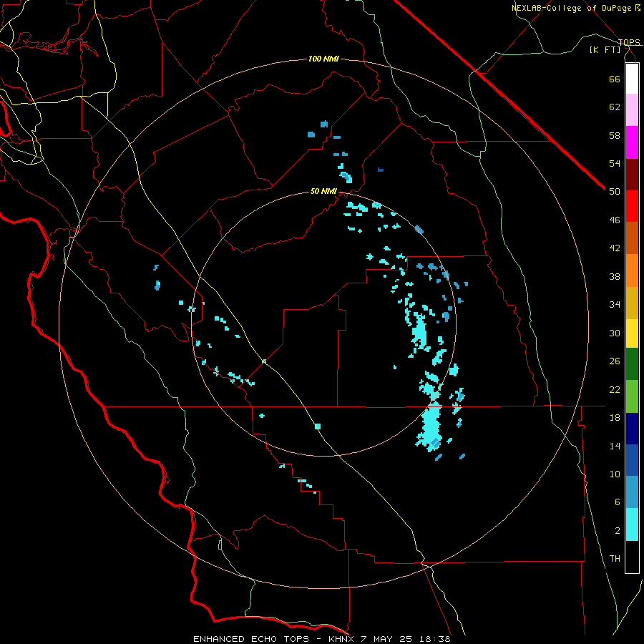Select the magenta 58 kft legend swatch
This screenshot has height=644, width=644.
[x=632, y=142]
